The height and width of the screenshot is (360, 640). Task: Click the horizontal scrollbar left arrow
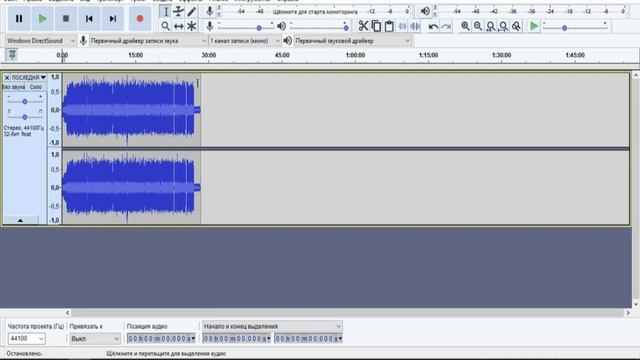(67, 313)
